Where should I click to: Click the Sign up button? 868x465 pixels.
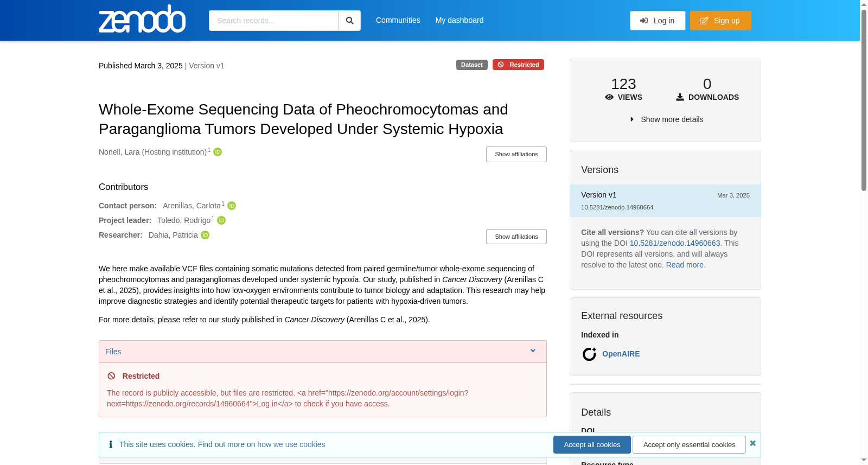click(x=720, y=21)
